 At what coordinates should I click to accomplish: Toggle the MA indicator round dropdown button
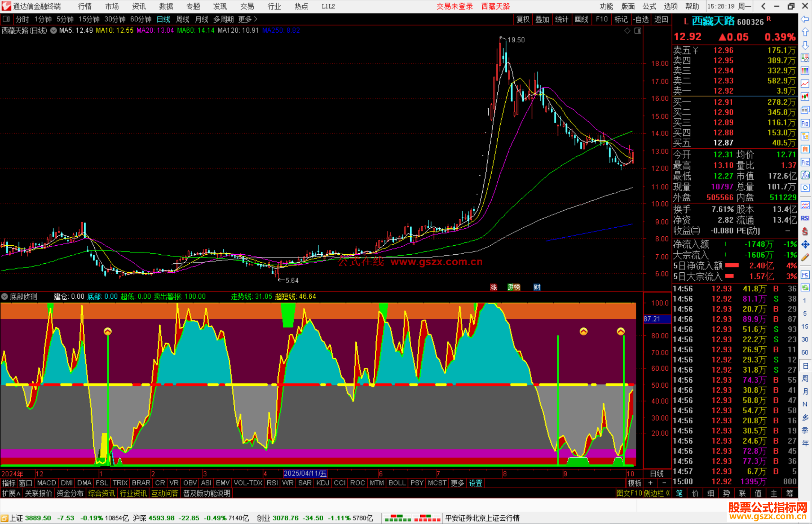(53, 30)
